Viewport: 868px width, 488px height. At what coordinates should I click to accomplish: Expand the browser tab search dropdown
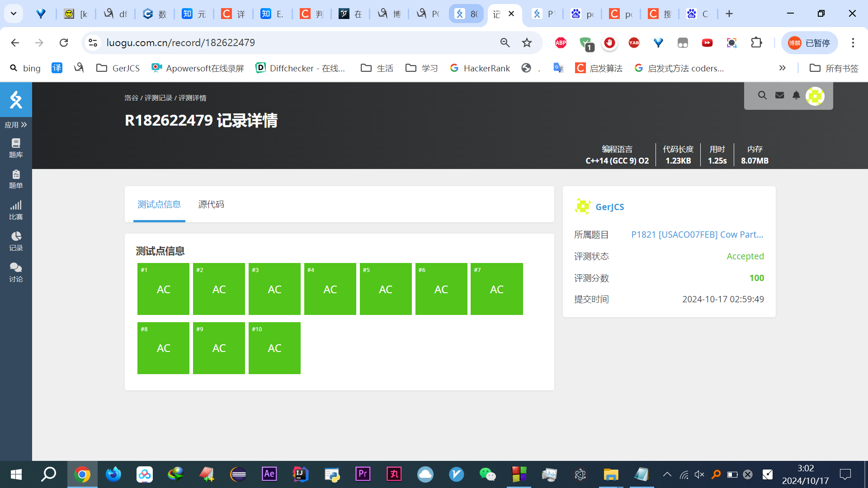click(14, 14)
